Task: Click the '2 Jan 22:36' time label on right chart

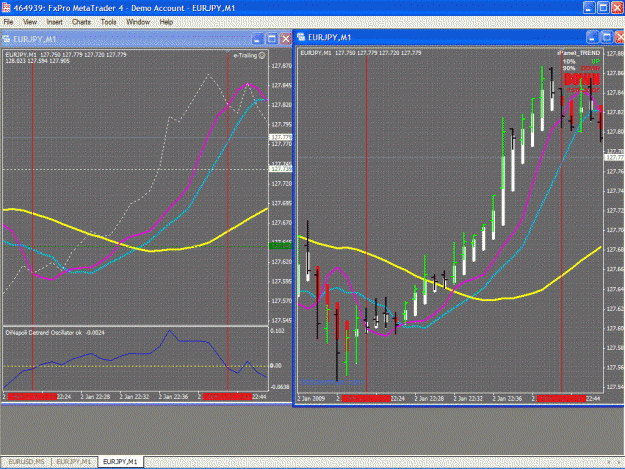Action: pos(507,398)
